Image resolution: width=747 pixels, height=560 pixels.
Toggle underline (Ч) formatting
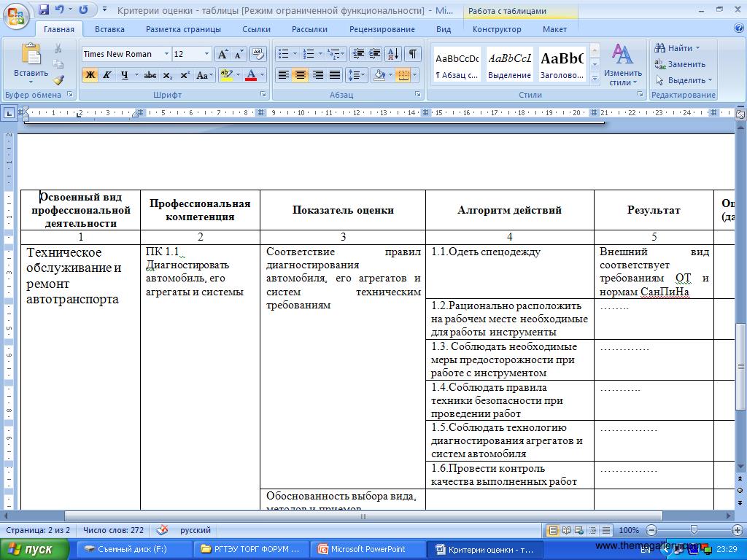click(124, 75)
